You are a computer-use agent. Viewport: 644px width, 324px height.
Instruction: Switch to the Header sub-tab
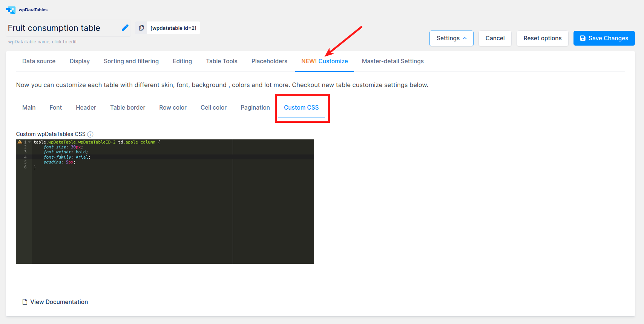(86, 107)
